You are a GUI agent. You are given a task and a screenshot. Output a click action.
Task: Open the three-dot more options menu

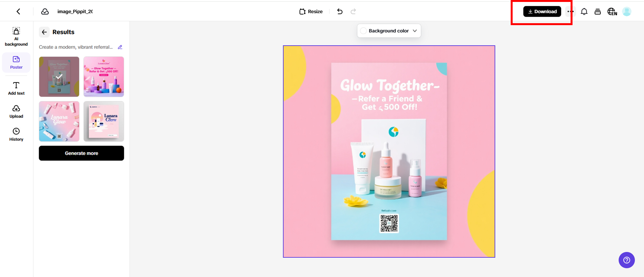click(x=570, y=12)
